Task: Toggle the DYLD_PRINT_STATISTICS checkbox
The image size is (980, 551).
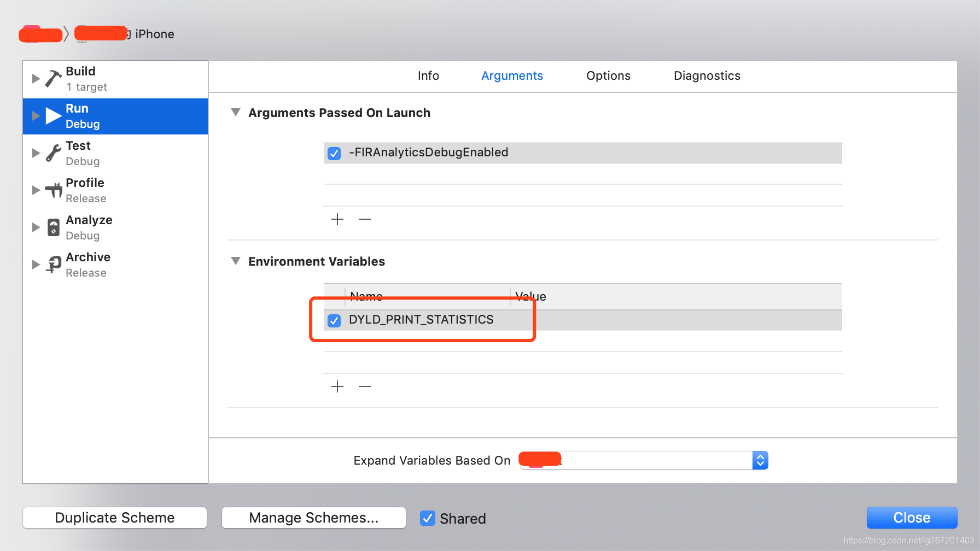Action: click(x=334, y=321)
